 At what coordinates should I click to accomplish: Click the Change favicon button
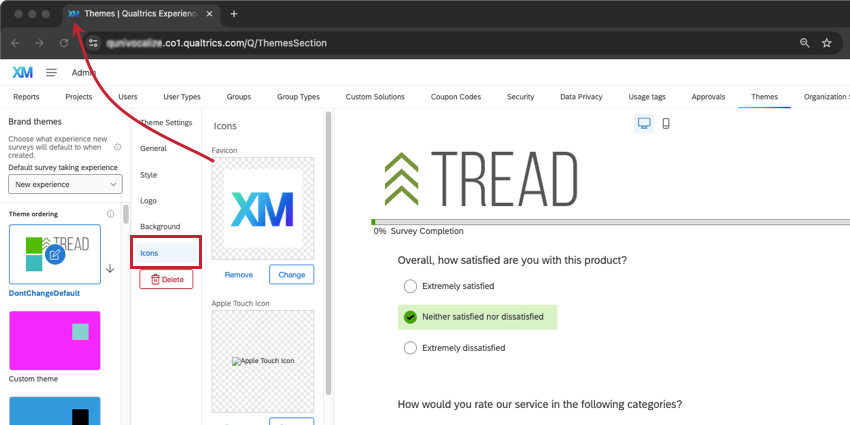292,274
